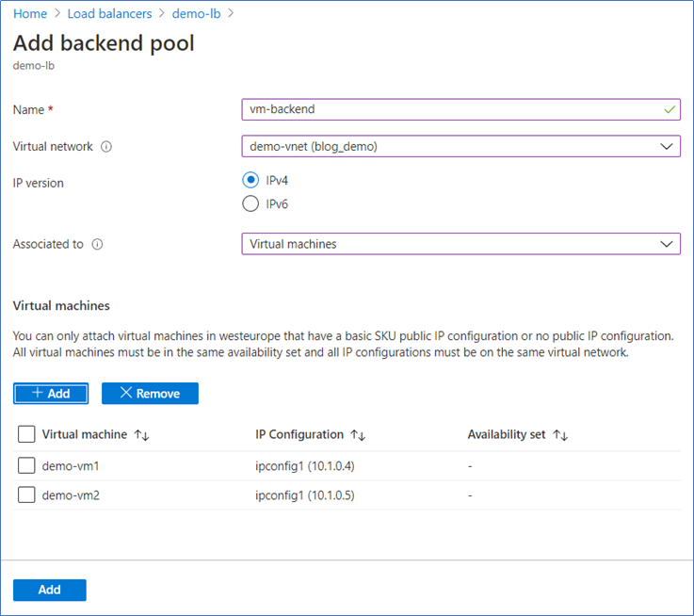Go to Home breadcrumb
This screenshot has height=616, width=694.
coord(30,13)
